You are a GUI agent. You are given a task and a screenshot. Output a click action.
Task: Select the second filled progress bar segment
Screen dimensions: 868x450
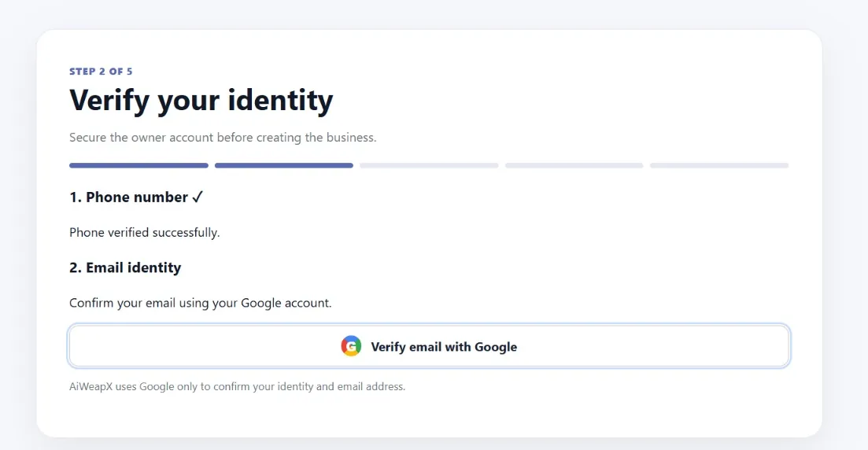(x=284, y=165)
